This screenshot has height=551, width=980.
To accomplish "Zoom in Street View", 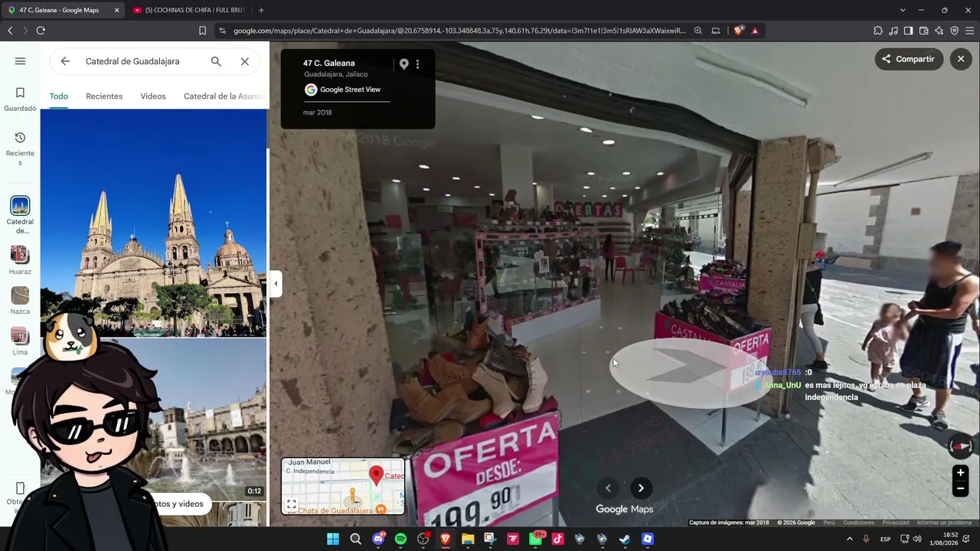I will pos(960,473).
